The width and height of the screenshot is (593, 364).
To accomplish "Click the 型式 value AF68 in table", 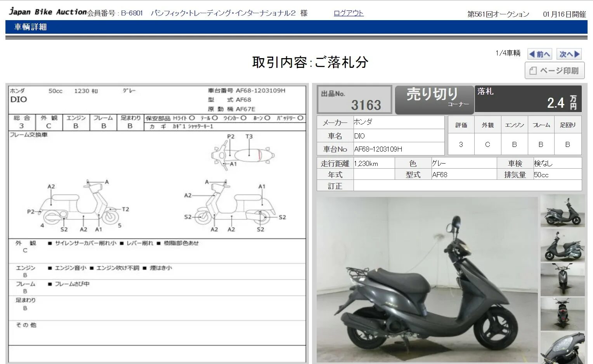I will click(440, 175).
